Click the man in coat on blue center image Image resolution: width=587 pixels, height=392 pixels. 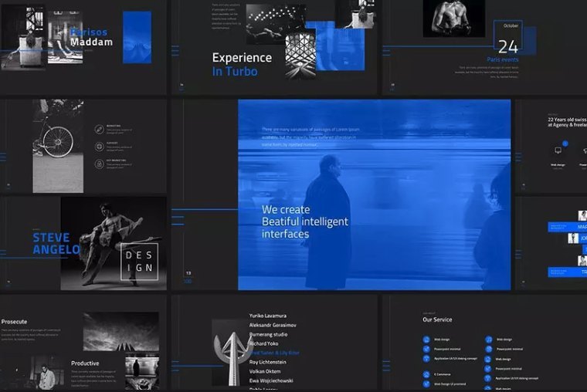click(x=327, y=222)
